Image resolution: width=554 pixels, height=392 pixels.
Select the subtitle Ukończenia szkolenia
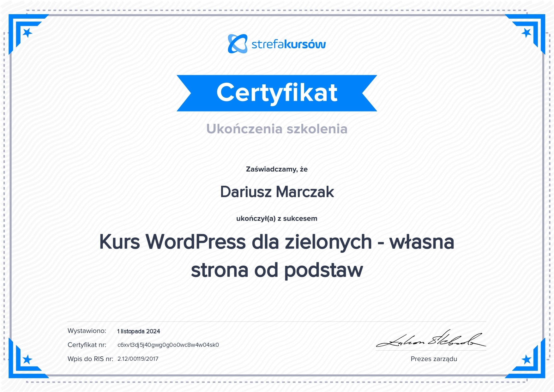[277, 129]
